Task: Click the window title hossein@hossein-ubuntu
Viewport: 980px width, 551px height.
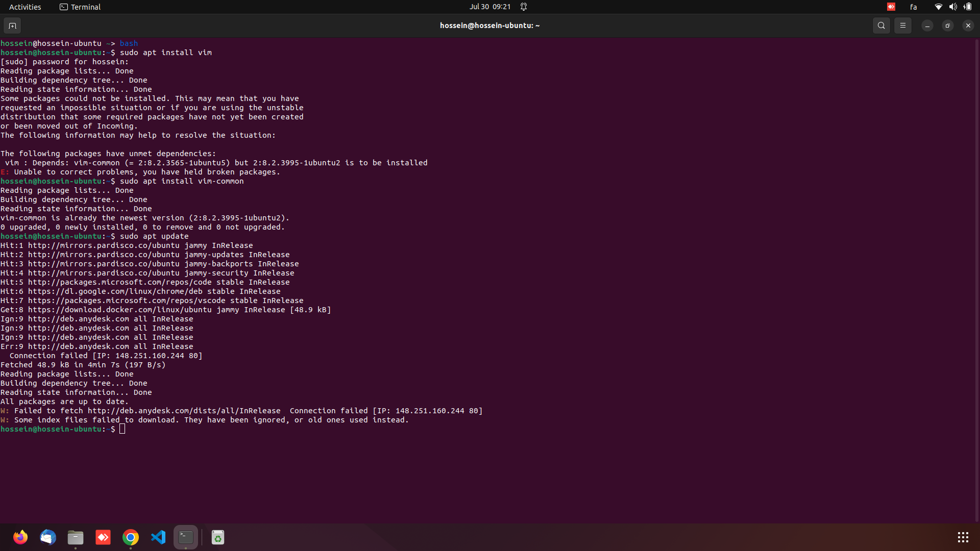Action: click(489, 26)
